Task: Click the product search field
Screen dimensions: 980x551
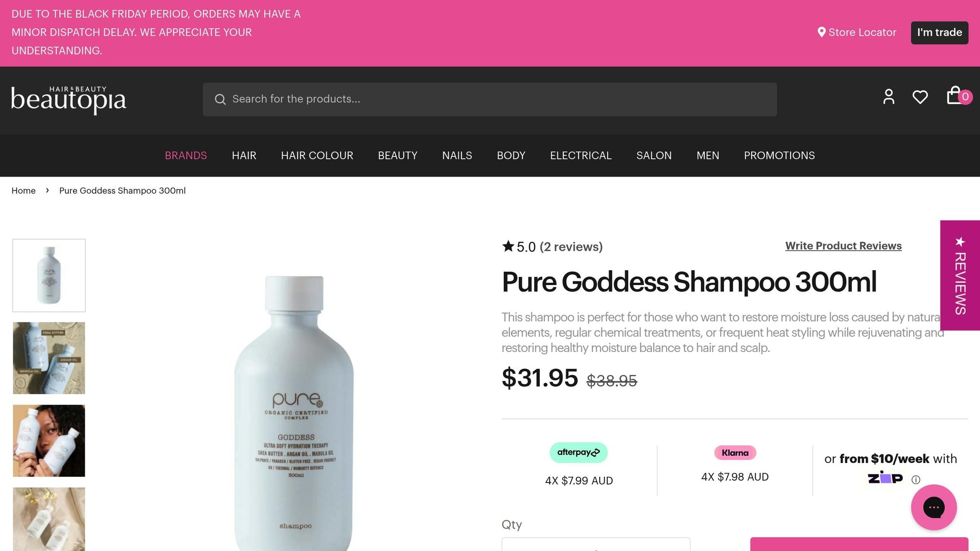Action: [490, 99]
